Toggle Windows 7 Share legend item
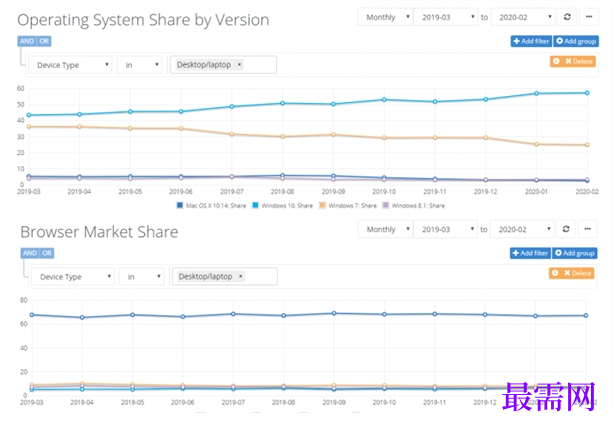This screenshot has width=614, height=428. [x=348, y=205]
